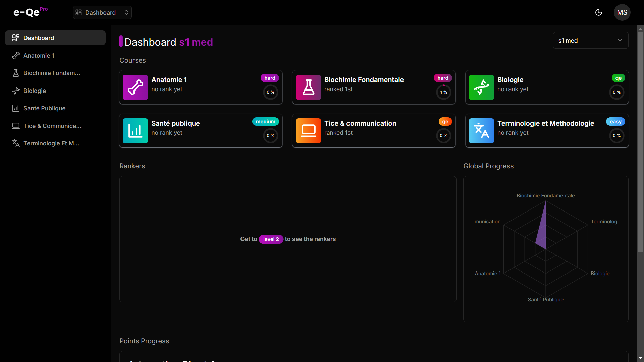Open Tice & Communica... from the sidebar

(x=52, y=126)
